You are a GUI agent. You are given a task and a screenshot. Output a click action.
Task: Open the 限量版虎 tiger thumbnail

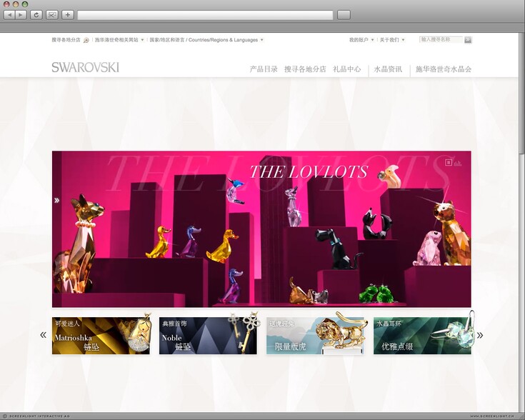click(315, 336)
